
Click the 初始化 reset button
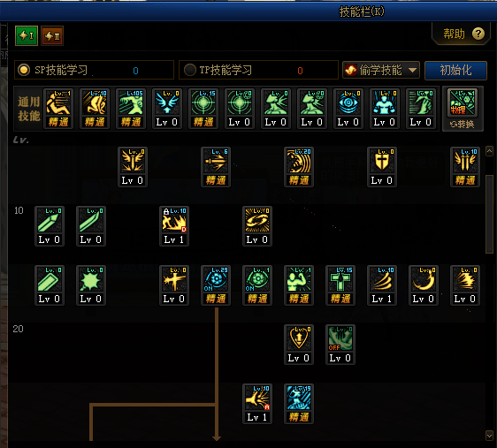[455, 70]
